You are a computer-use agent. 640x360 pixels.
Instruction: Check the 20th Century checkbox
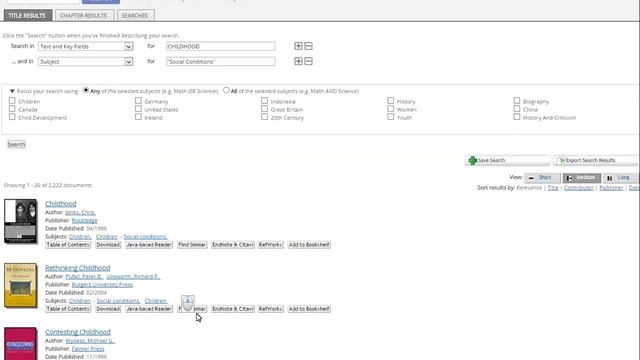click(264, 117)
